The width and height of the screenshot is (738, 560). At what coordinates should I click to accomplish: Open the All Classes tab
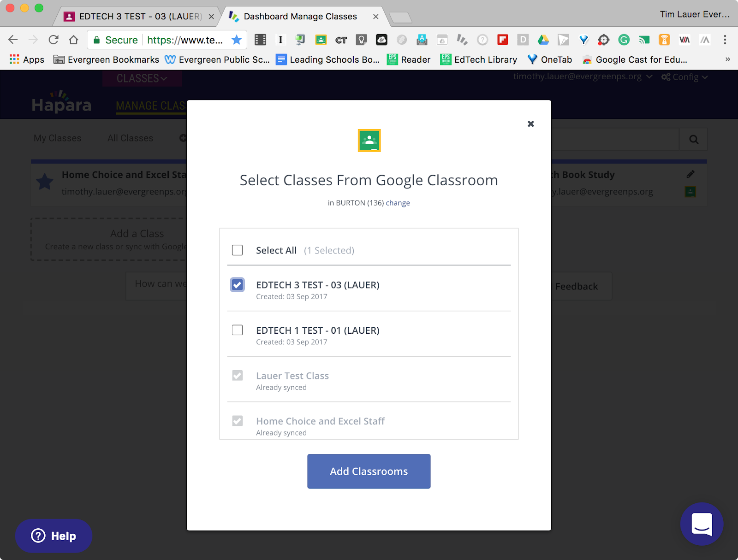[x=131, y=138]
